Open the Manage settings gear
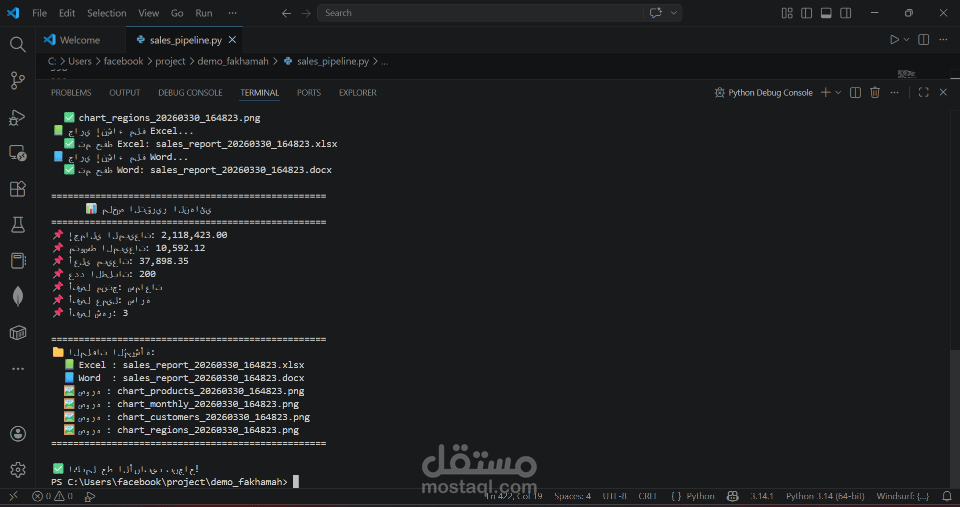This screenshot has width=960, height=507. pos(18,470)
